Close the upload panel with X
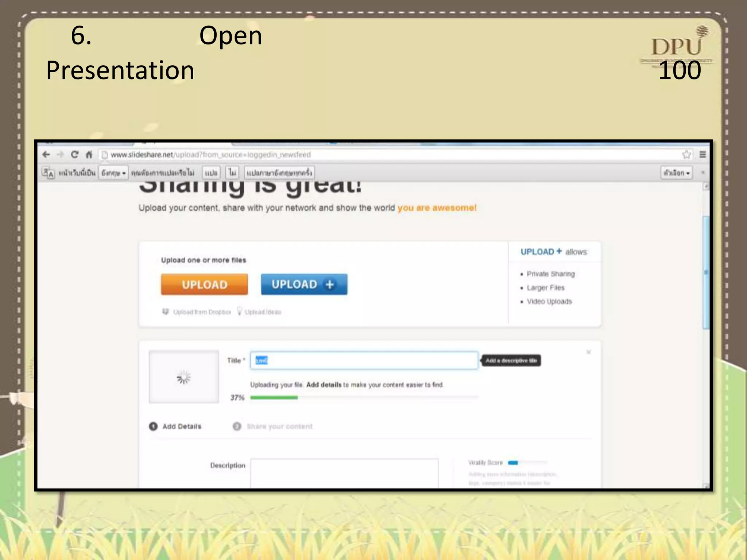Image resolution: width=747 pixels, height=560 pixels. 588,352
